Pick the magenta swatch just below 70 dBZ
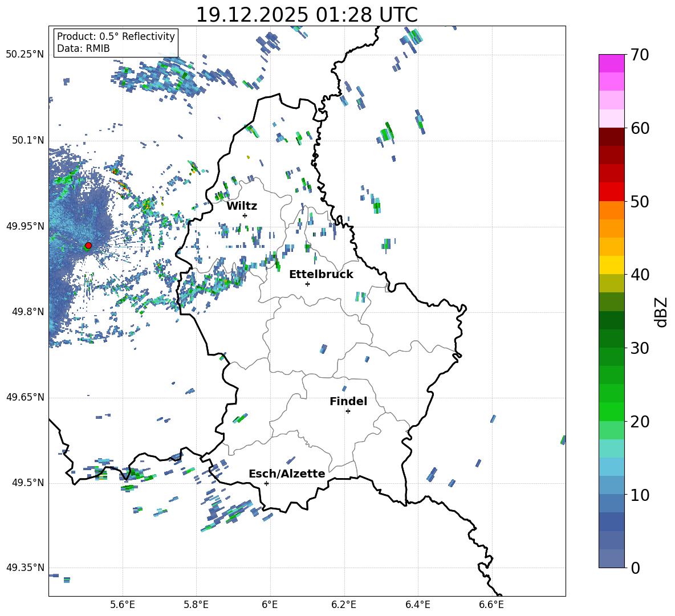 click(612, 63)
